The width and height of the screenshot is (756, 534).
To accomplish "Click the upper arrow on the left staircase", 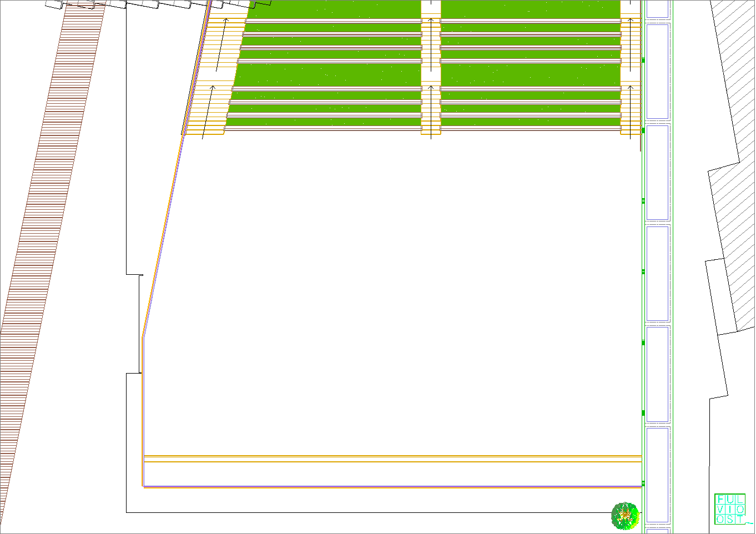I will tap(221, 44).
